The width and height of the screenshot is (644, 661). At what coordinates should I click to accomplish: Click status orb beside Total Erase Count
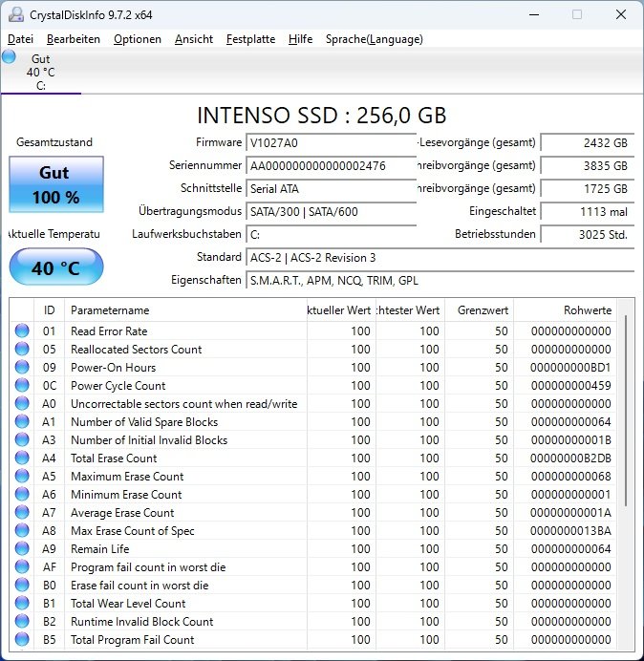click(22, 458)
